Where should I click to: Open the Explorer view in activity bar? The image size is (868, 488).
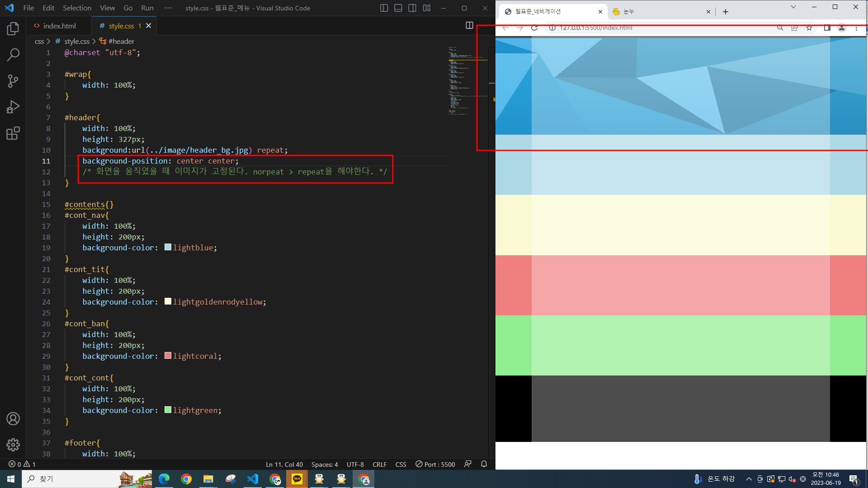coord(13,29)
